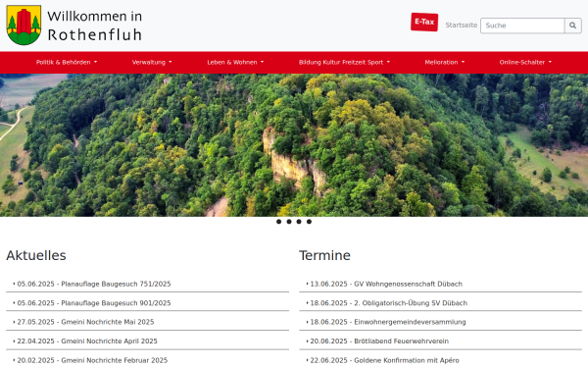This screenshot has width=588, height=368.
Task: Open Brötliabend Feuerwehrverein event
Action: [x=379, y=341]
